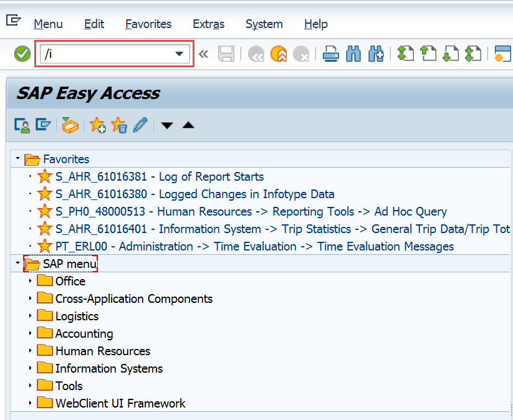
Task: Click the Move Favorites Down arrow
Action: click(167, 125)
